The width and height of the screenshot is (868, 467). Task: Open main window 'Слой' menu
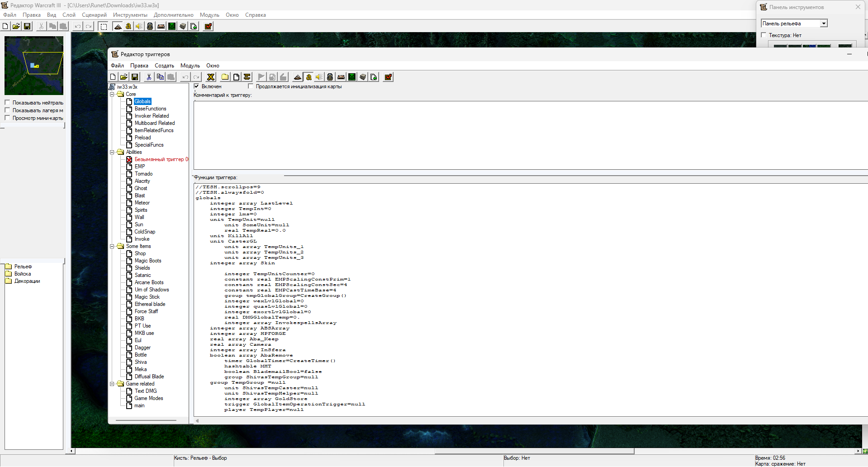[69, 15]
